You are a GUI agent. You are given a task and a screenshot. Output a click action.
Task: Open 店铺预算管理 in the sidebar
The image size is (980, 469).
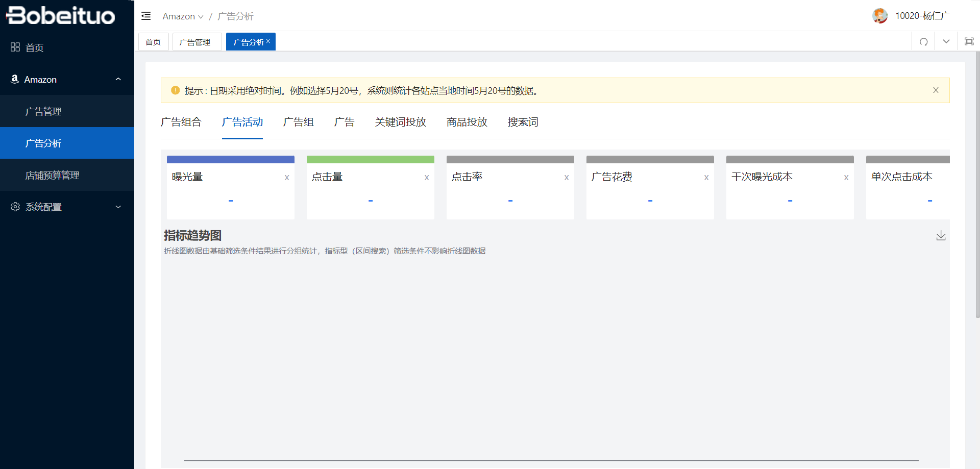[x=67, y=175]
